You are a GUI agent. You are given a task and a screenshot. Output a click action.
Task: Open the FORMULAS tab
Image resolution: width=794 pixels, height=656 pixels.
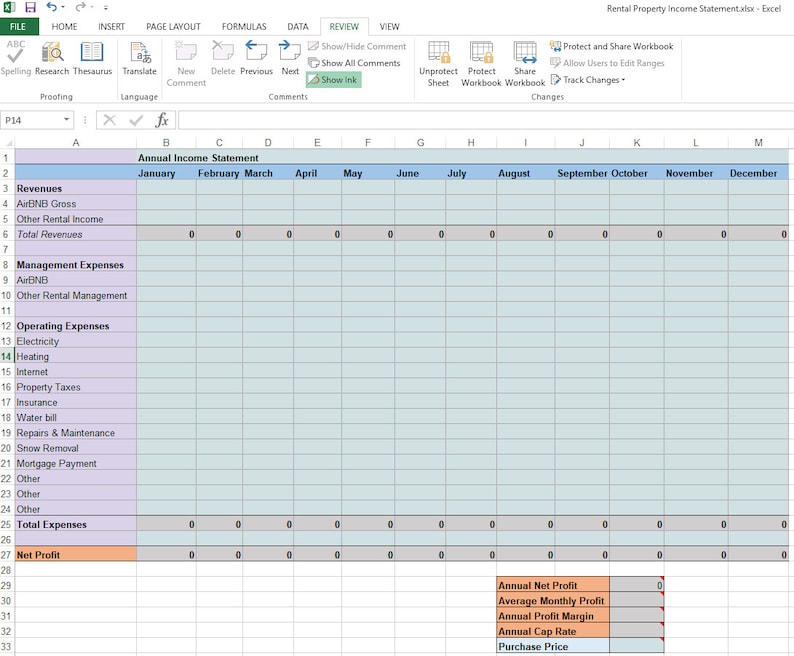[x=244, y=27]
